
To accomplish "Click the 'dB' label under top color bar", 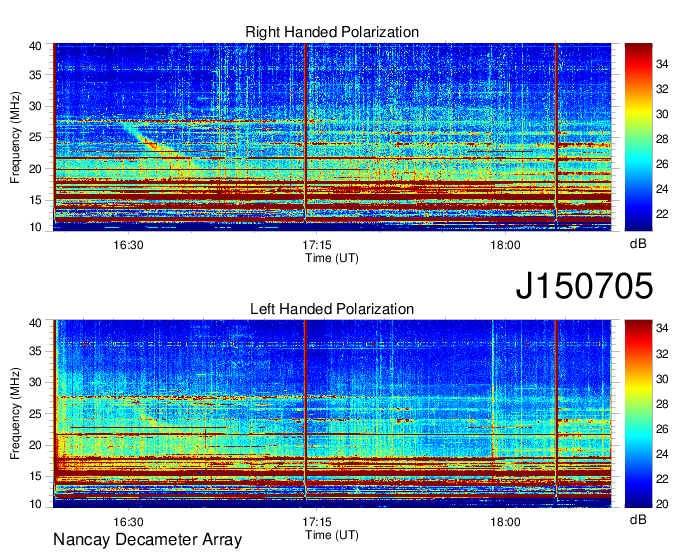I will coord(638,244).
